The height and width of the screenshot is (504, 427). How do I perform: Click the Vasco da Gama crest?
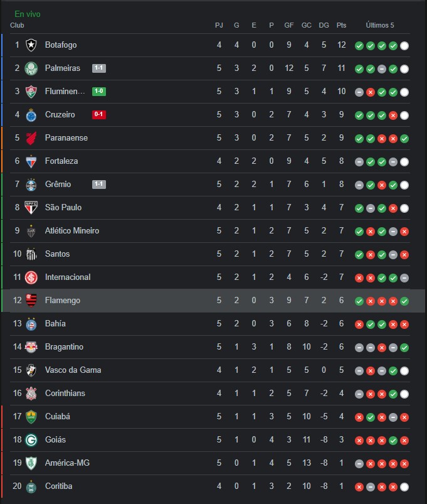tap(31, 370)
